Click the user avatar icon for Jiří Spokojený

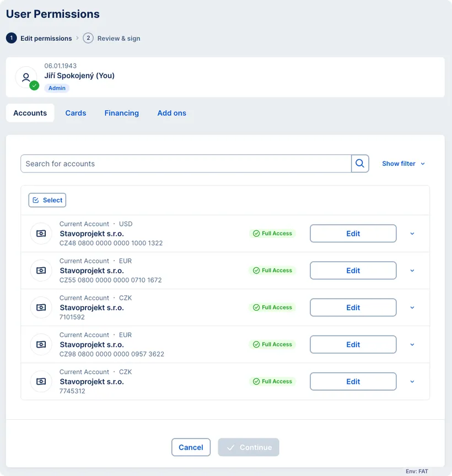[x=26, y=78]
